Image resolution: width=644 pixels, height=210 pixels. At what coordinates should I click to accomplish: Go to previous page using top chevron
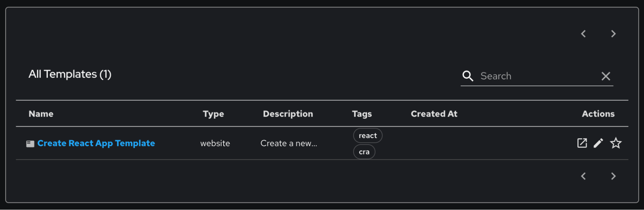583,34
